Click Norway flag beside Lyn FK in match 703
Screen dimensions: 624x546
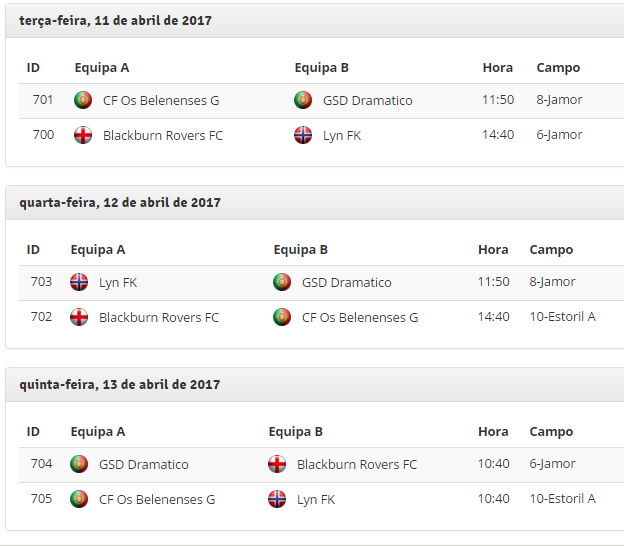pos(79,282)
